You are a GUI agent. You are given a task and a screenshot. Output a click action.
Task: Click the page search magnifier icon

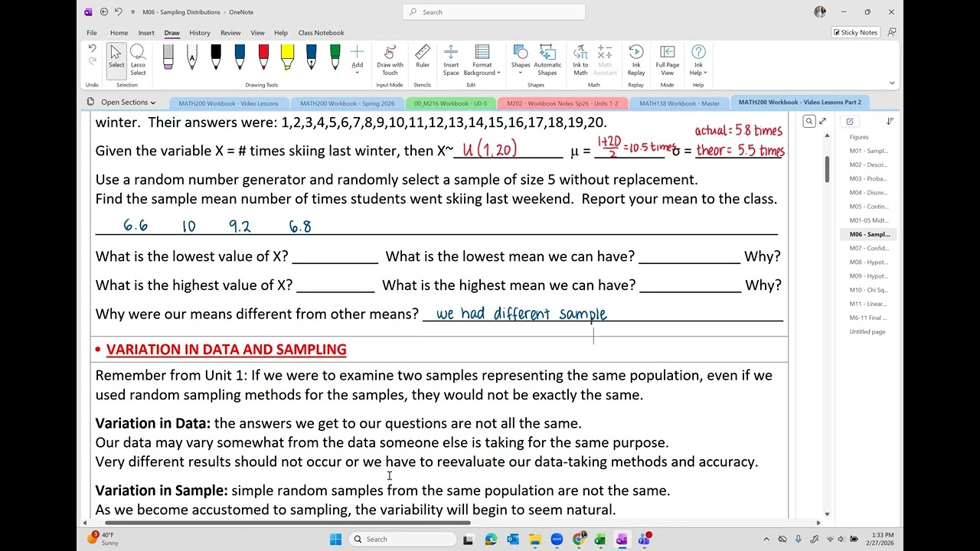(809, 121)
